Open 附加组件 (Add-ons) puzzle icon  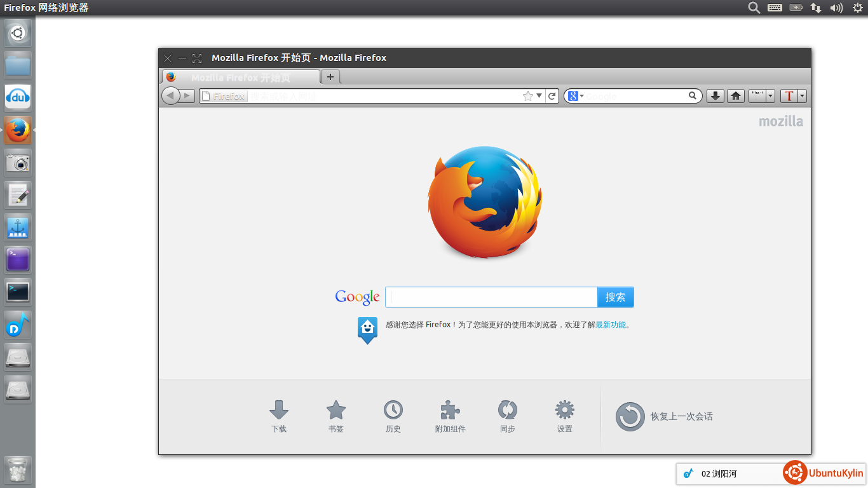(x=450, y=410)
